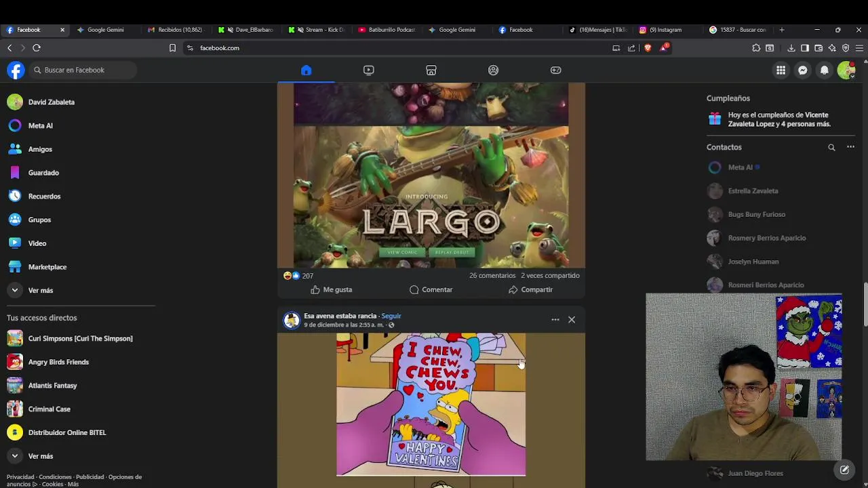Switch to the Dave_ElBarbaro browser tab
Image resolution: width=868 pixels, height=488 pixels.
coord(245,30)
